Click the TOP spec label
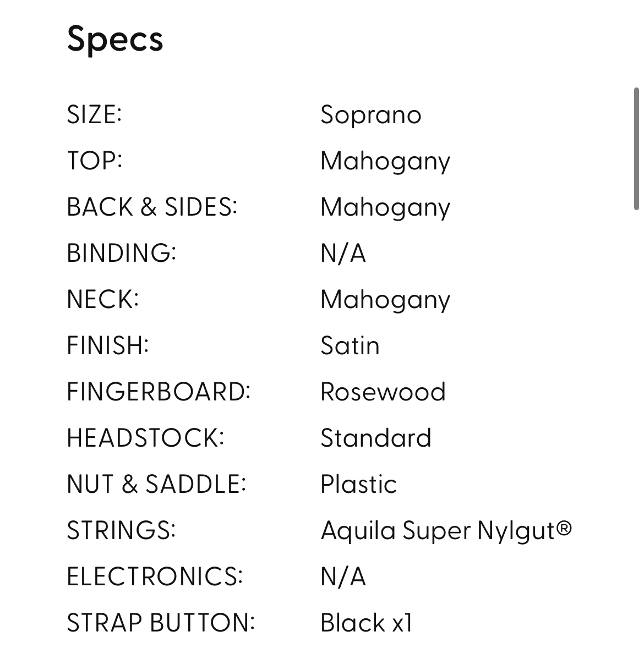The height and width of the screenshot is (659, 644). pos(94,161)
